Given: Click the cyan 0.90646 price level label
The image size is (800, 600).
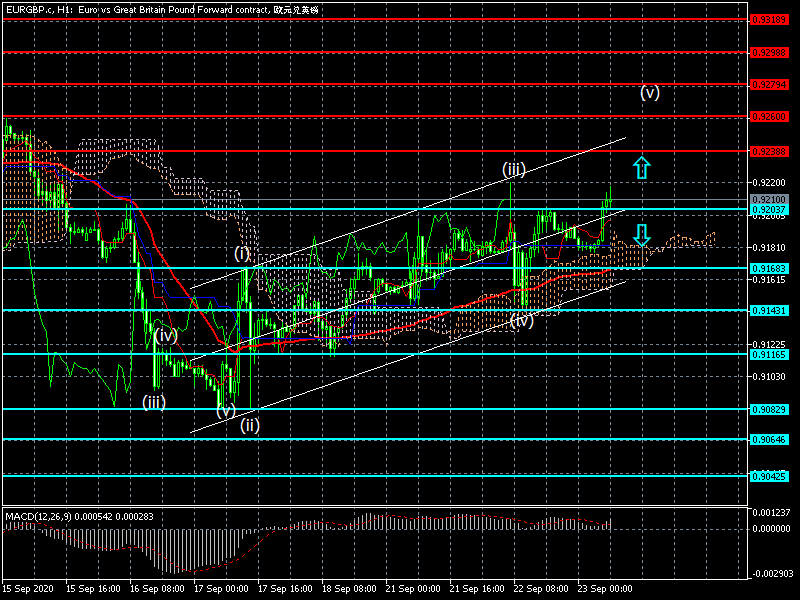Looking at the screenshot, I should [769, 439].
